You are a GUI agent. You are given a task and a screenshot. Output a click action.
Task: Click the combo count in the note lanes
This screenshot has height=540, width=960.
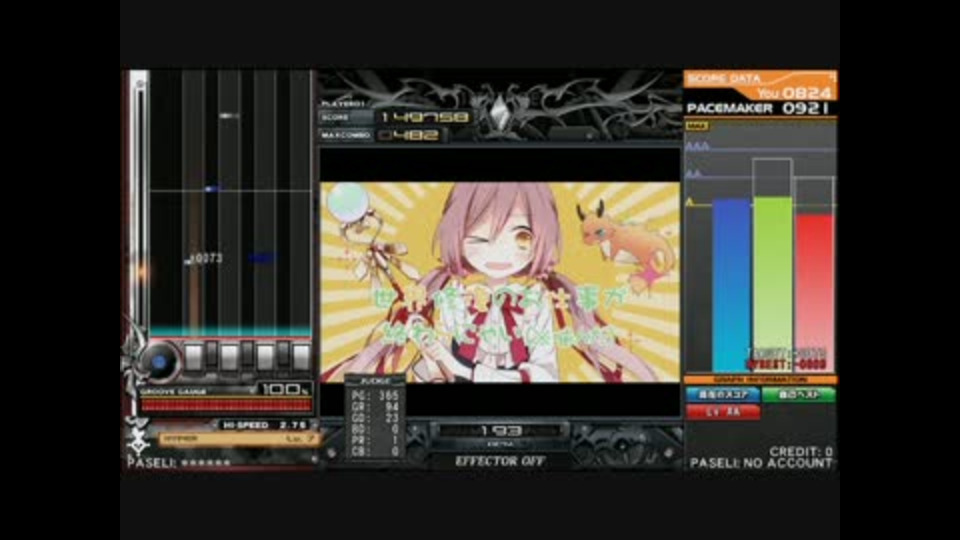(x=206, y=259)
